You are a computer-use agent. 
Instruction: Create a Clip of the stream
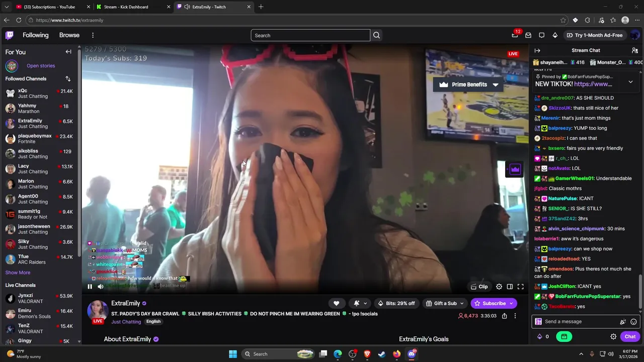click(x=479, y=287)
